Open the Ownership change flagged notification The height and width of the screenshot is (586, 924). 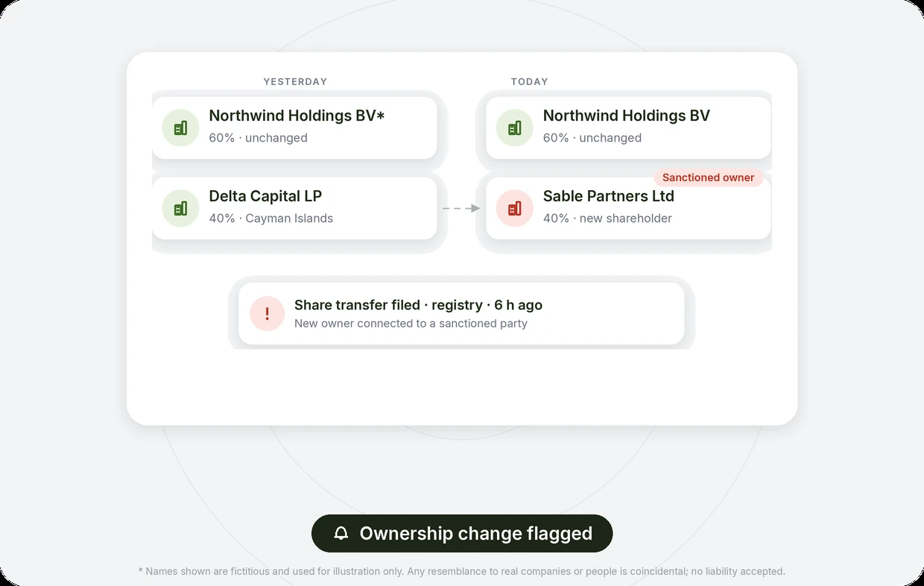tap(462, 534)
